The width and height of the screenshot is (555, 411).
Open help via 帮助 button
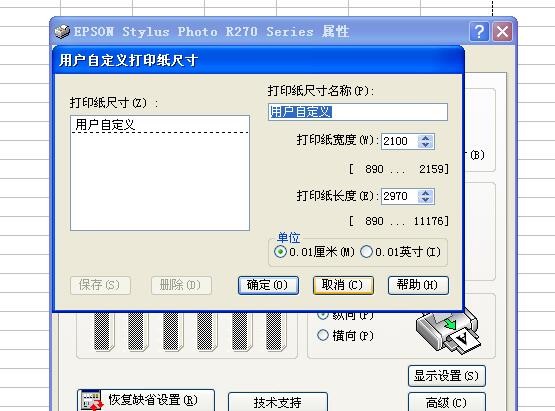click(x=418, y=285)
